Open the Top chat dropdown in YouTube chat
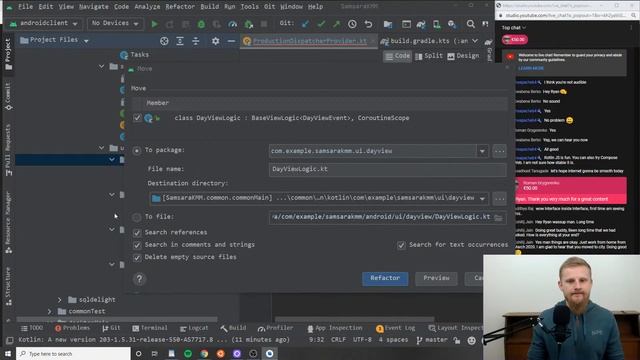This screenshot has width=640, height=360. tap(514, 28)
